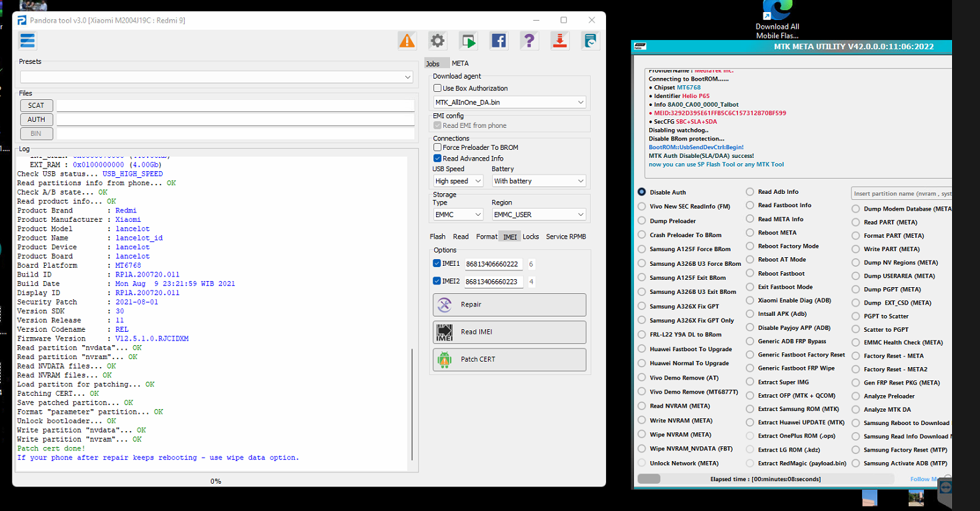Viewport: 980px width, 511px height.
Task: Open Download All Mobile Flash desktop shortcut
Action: 777,20
